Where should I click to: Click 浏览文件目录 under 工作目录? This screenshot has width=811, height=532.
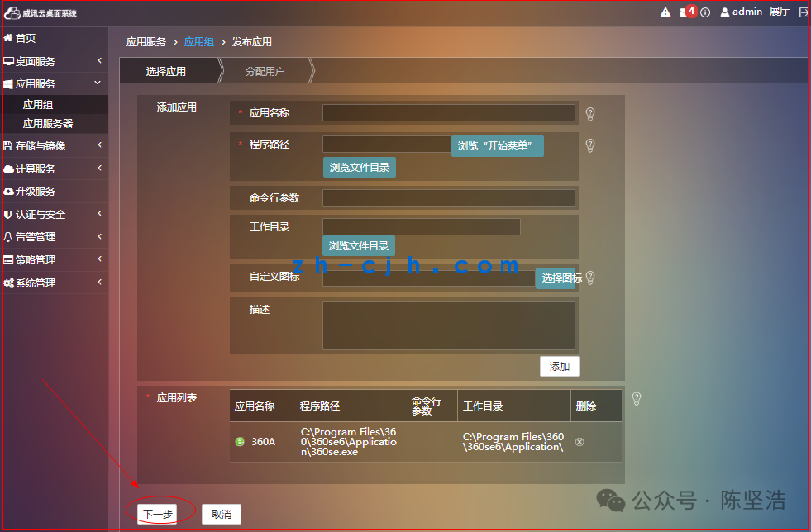tap(359, 246)
